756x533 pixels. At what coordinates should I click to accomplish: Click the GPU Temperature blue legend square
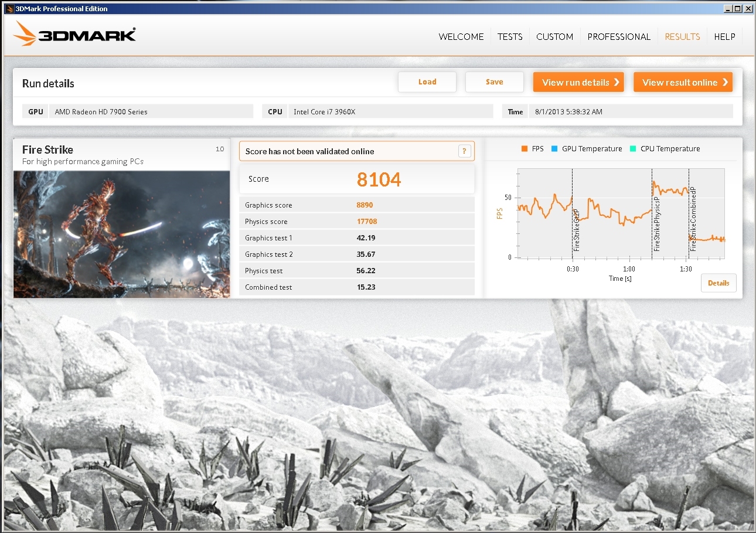(x=554, y=149)
